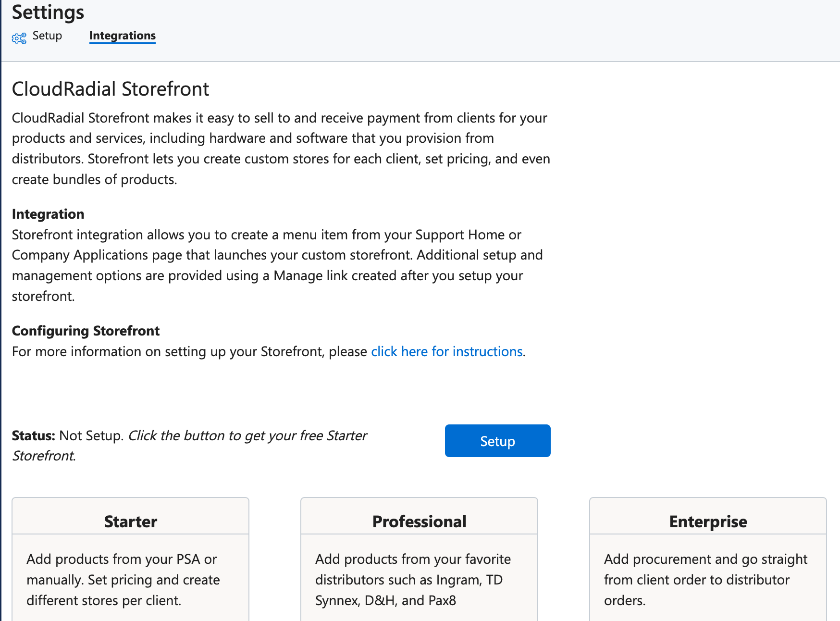Click the Configuring Storefront subheading
This screenshot has width=840, height=621.
[x=86, y=331]
